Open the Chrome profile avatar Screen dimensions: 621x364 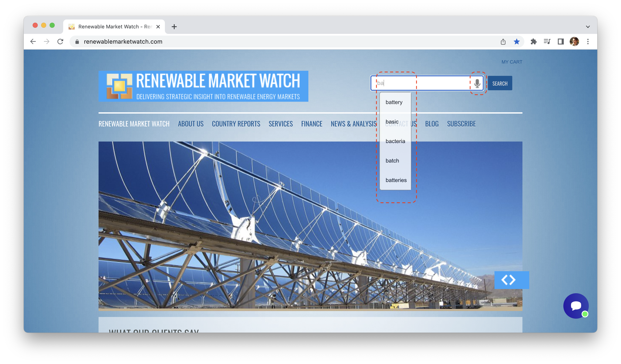574,41
